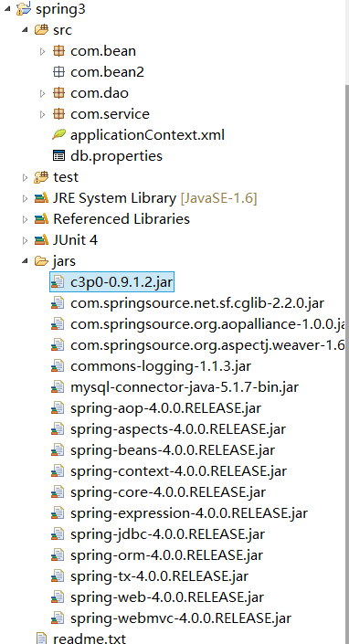This screenshot has width=349, height=644.
Task: Click the c3p0-0.9.1.2.jar file icon
Action: coord(58,282)
